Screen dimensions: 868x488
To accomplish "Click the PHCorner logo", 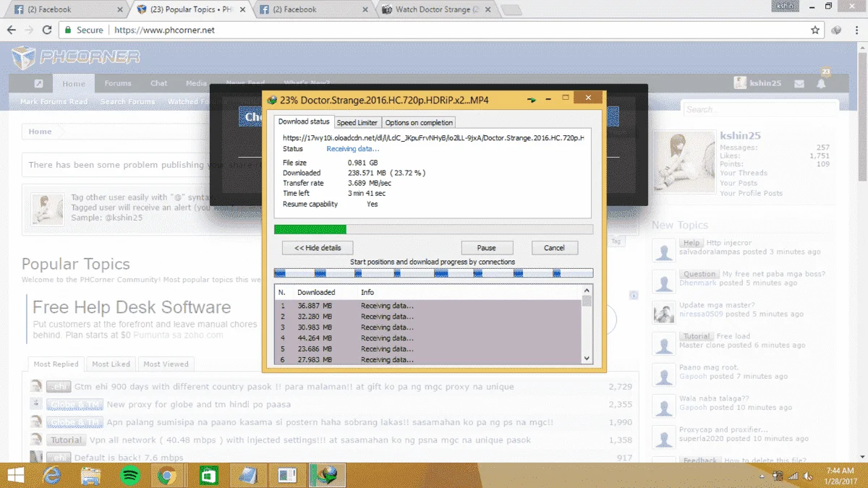I will pyautogui.click(x=77, y=57).
